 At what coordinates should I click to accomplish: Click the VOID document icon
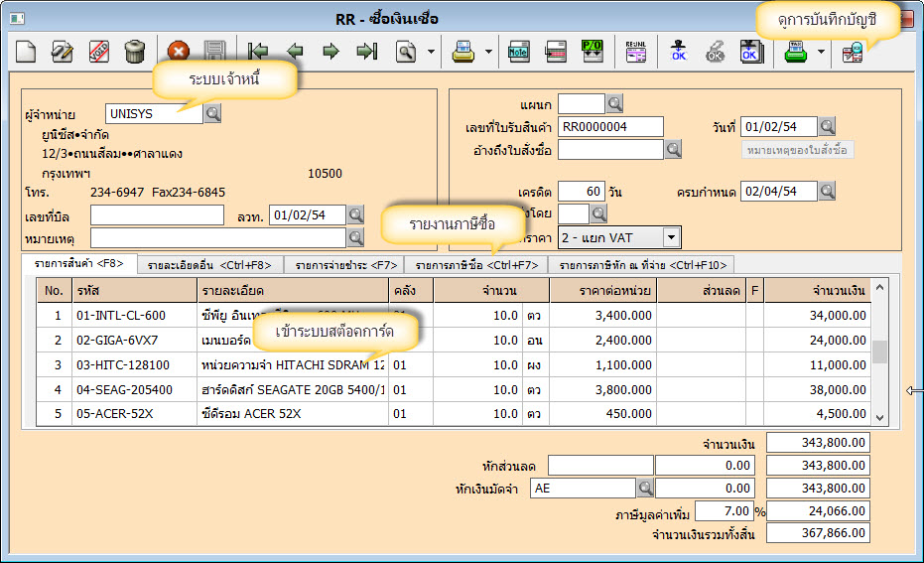(x=98, y=52)
